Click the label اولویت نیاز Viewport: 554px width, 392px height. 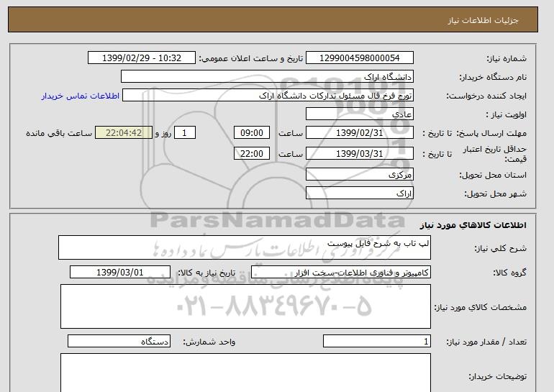[x=507, y=114]
